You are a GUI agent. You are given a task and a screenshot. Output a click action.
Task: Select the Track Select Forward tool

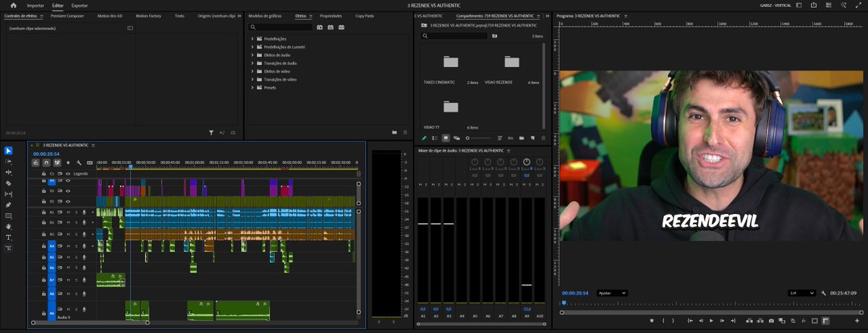(9, 161)
